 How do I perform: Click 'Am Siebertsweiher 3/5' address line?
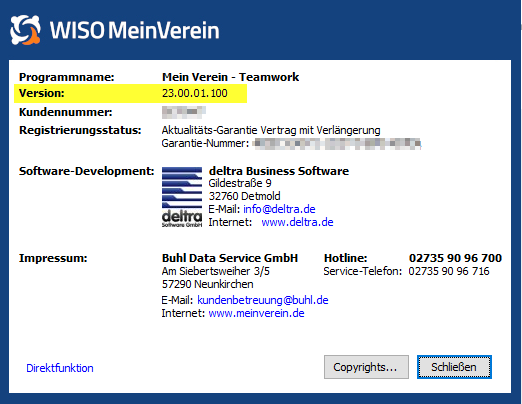point(216,271)
